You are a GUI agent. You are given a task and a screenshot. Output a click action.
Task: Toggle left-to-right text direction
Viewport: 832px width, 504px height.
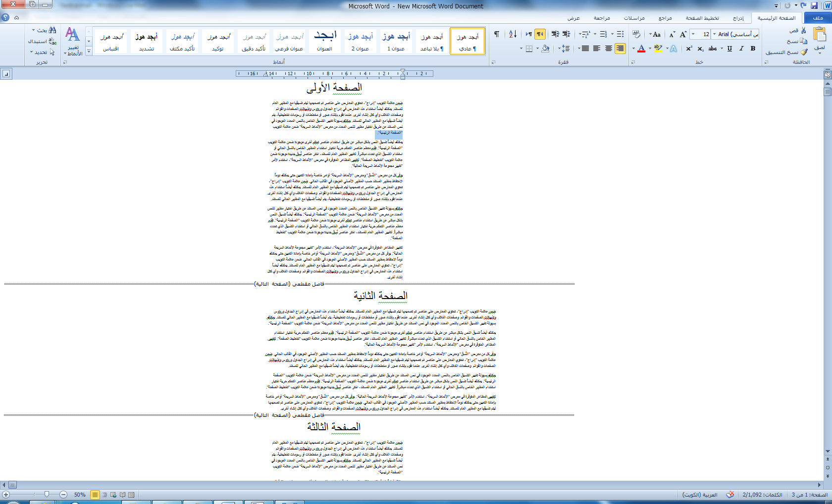(528, 34)
